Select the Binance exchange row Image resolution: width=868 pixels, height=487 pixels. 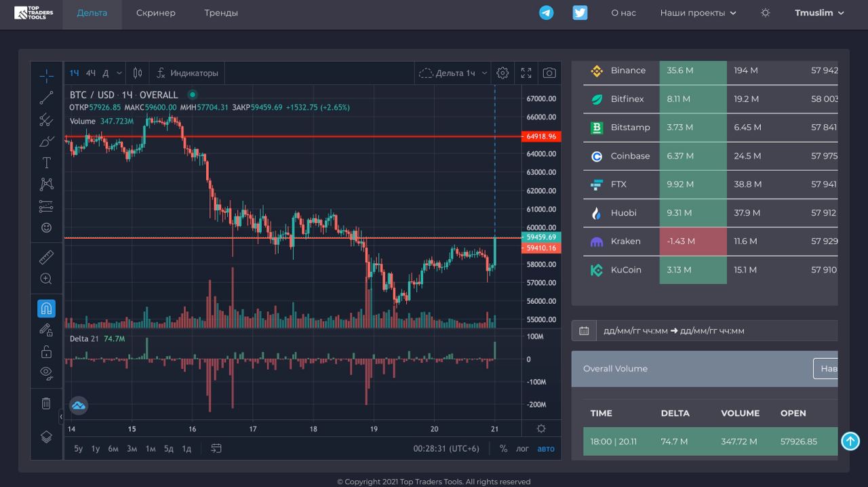711,71
